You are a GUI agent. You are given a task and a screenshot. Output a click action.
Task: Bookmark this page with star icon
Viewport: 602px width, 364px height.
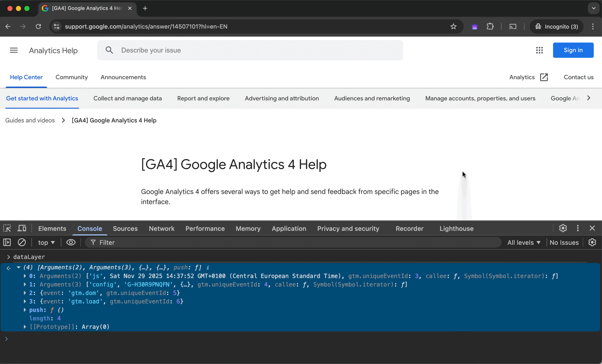(453, 26)
